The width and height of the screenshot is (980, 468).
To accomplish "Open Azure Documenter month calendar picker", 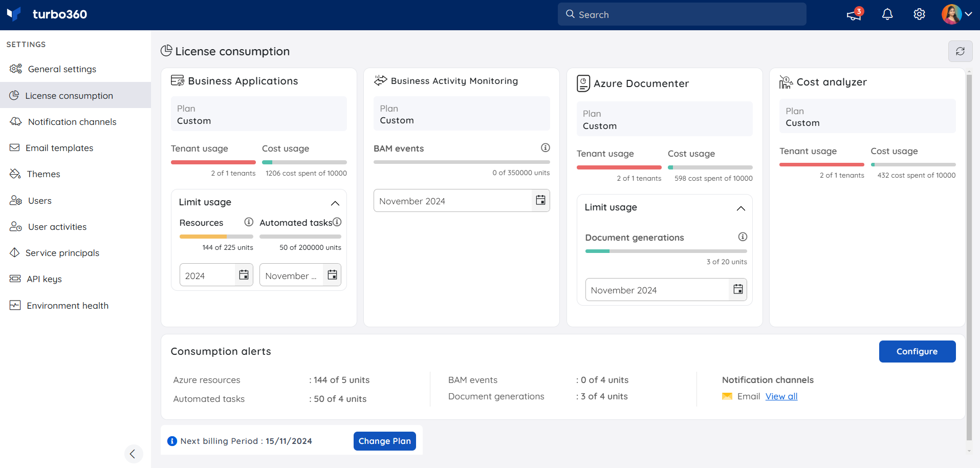I will [x=738, y=289].
